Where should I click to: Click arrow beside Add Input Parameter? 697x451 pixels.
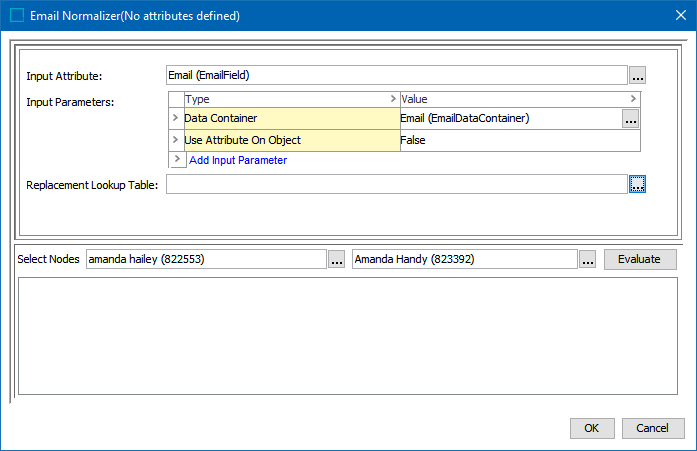(177, 160)
